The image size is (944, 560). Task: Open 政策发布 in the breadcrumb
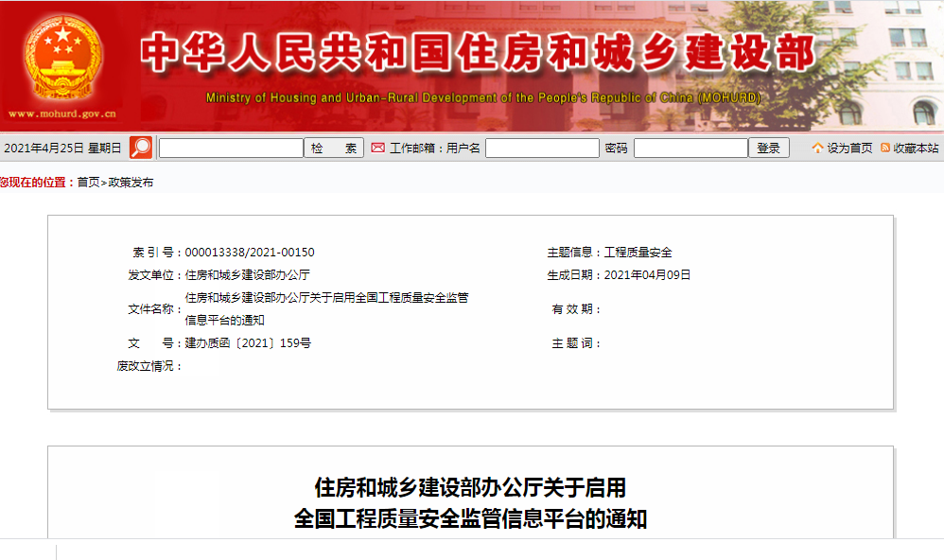(x=131, y=183)
